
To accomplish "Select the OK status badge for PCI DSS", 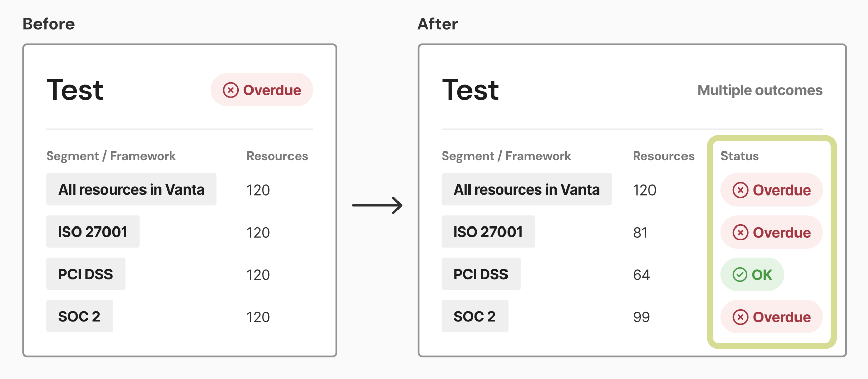I will [752, 275].
